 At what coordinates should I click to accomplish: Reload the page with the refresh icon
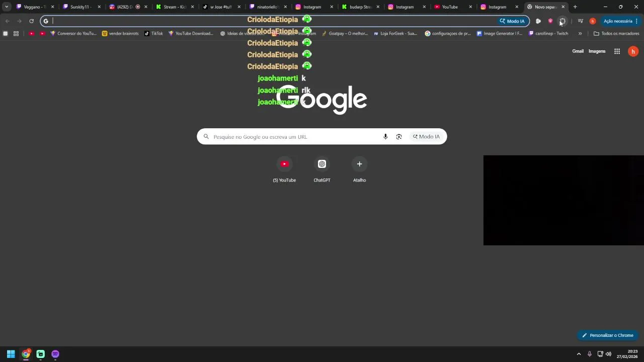(x=31, y=21)
